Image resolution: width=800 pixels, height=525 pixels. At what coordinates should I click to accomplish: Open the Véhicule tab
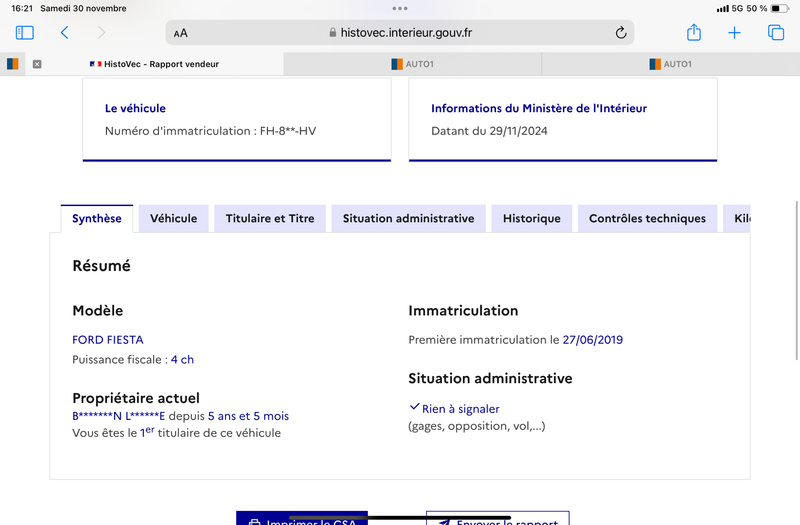pos(173,218)
